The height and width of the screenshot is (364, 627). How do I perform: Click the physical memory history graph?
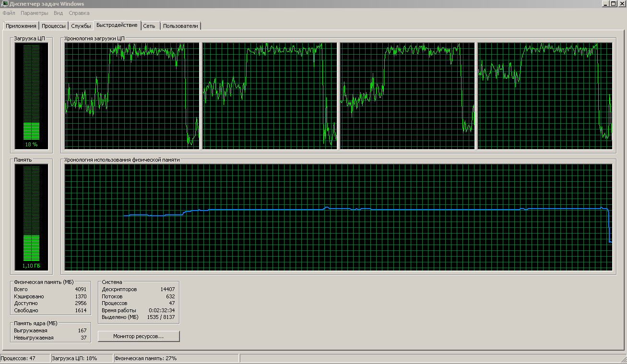(339, 217)
